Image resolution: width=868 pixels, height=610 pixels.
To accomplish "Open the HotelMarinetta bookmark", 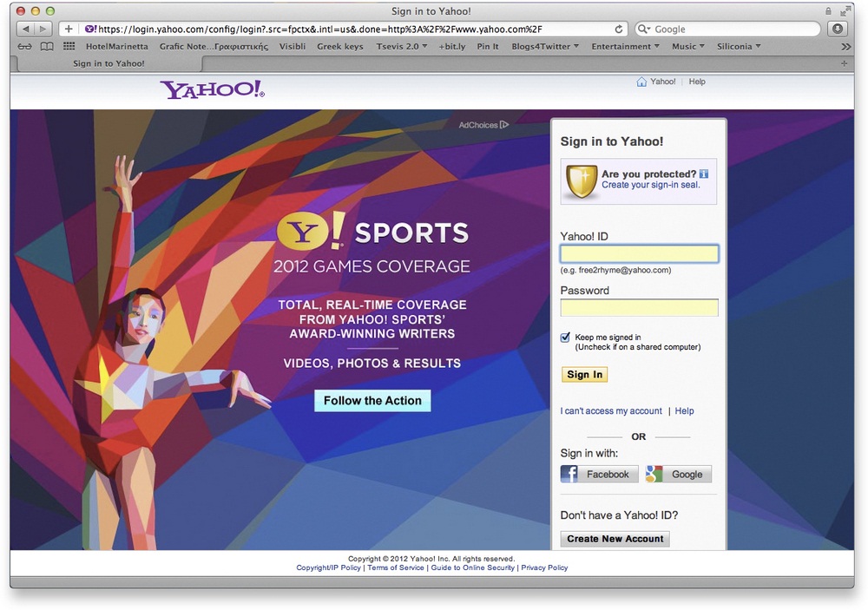I will click(117, 47).
